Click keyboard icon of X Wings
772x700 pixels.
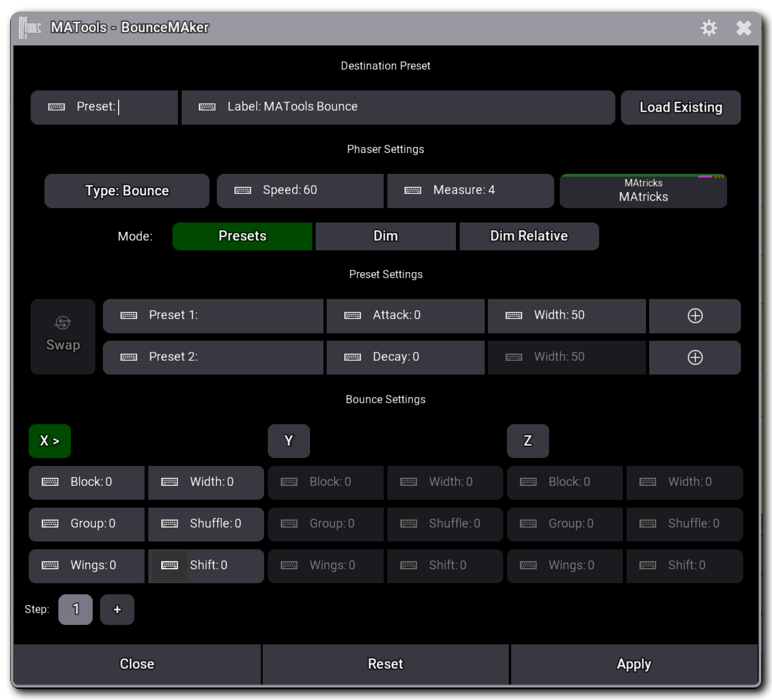point(50,566)
